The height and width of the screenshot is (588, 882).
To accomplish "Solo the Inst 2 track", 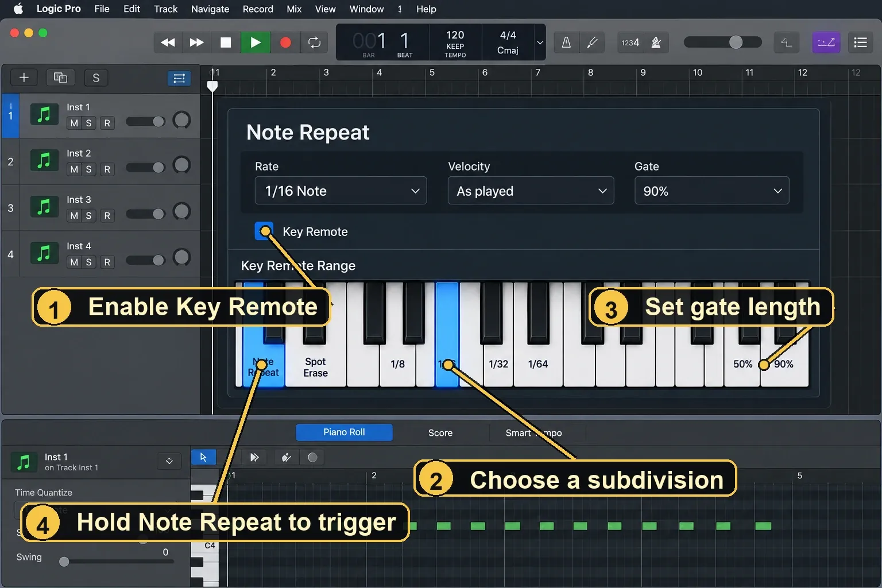I will pyautogui.click(x=88, y=169).
